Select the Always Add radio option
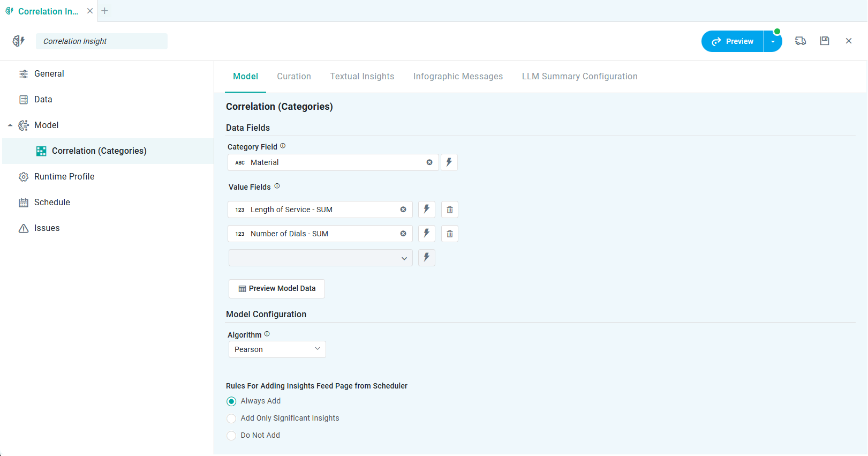Screen dimensions: 868x456 point(231,401)
